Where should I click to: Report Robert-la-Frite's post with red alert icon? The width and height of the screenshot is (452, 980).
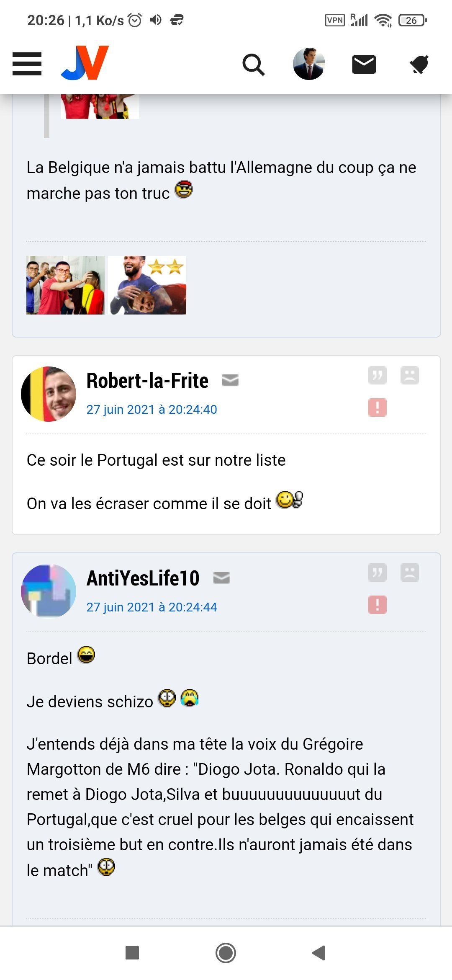[x=377, y=407]
